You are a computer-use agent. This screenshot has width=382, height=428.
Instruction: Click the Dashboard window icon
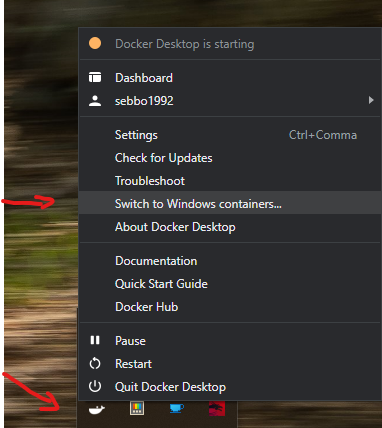tap(95, 77)
